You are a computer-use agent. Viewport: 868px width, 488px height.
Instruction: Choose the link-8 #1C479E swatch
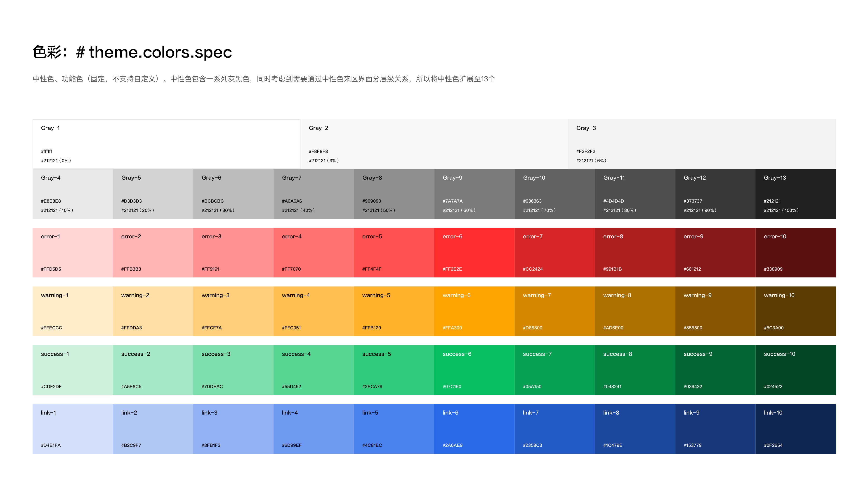[x=635, y=428]
